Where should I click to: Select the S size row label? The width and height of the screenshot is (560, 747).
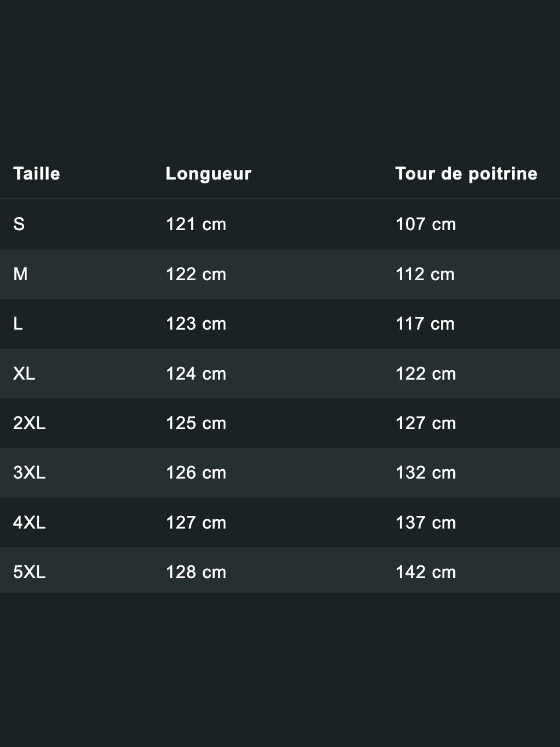[19, 224]
